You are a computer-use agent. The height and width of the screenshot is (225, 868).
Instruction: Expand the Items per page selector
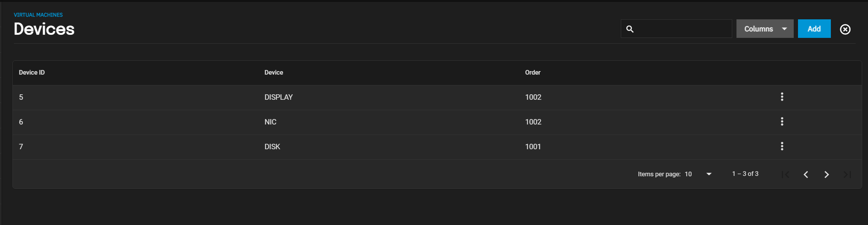tap(699, 174)
